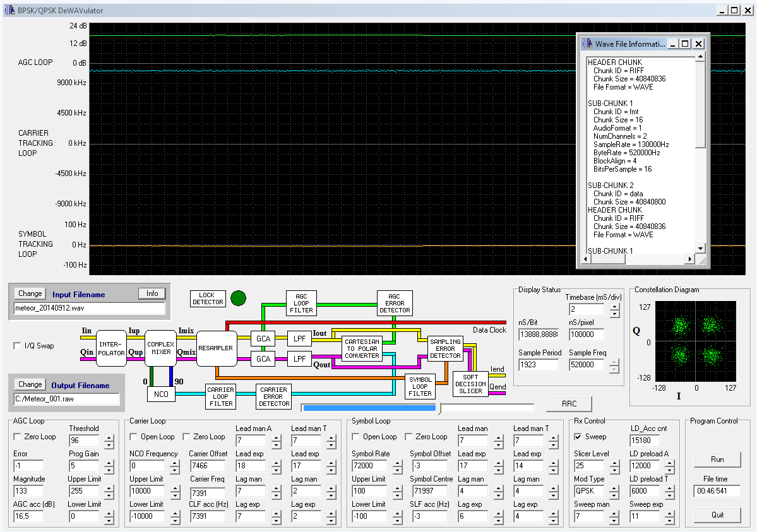Click Change button for Input Filename
Screen dimensions: 757x532
(30, 293)
